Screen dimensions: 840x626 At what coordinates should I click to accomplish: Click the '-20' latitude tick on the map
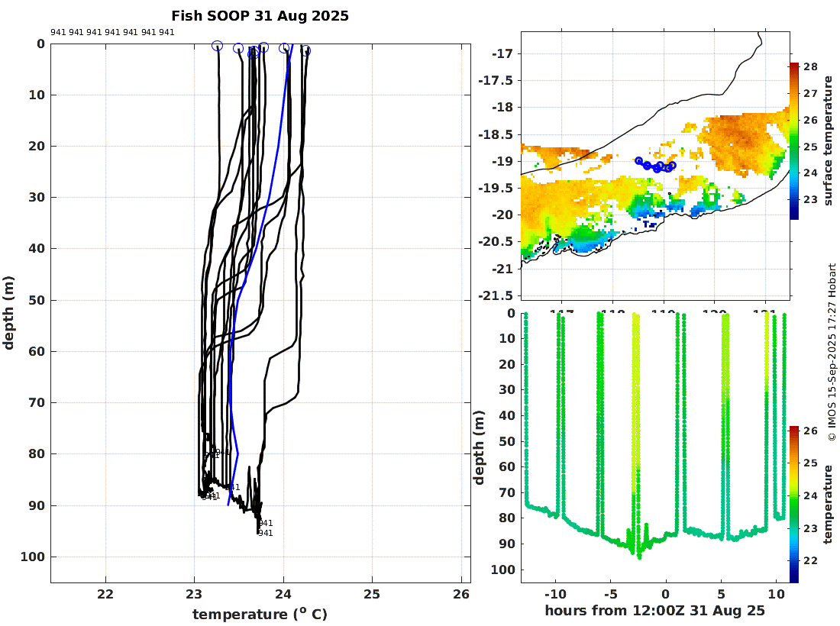pyautogui.click(x=502, y=215)
